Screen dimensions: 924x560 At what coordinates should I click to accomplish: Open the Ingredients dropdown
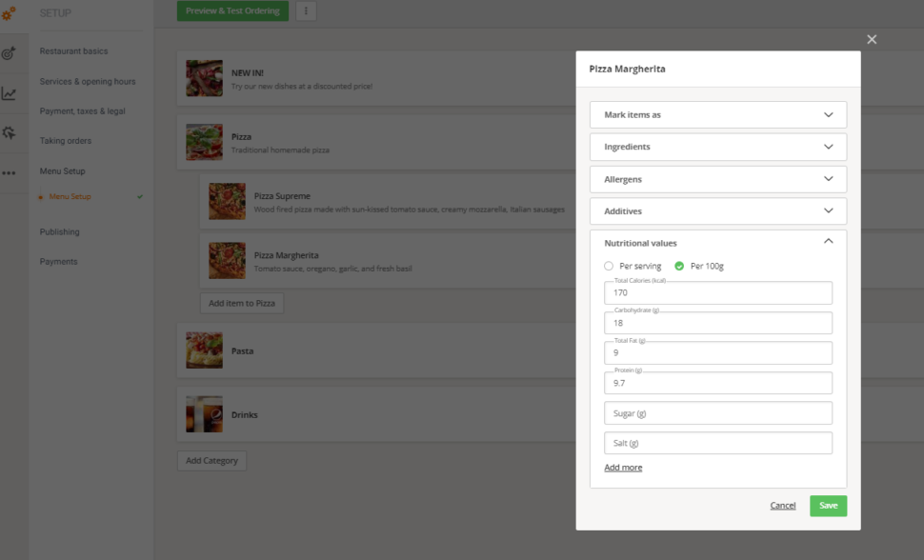point(718,147)
